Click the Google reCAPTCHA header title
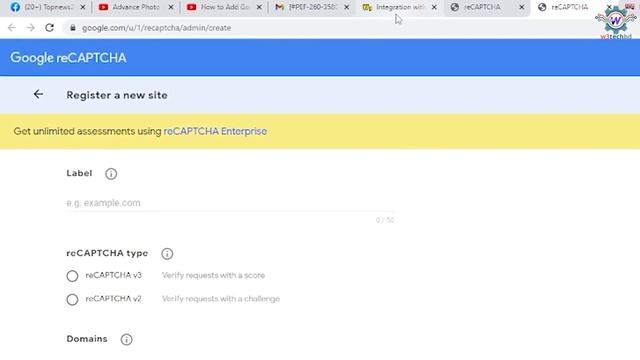 click(68, 58)
